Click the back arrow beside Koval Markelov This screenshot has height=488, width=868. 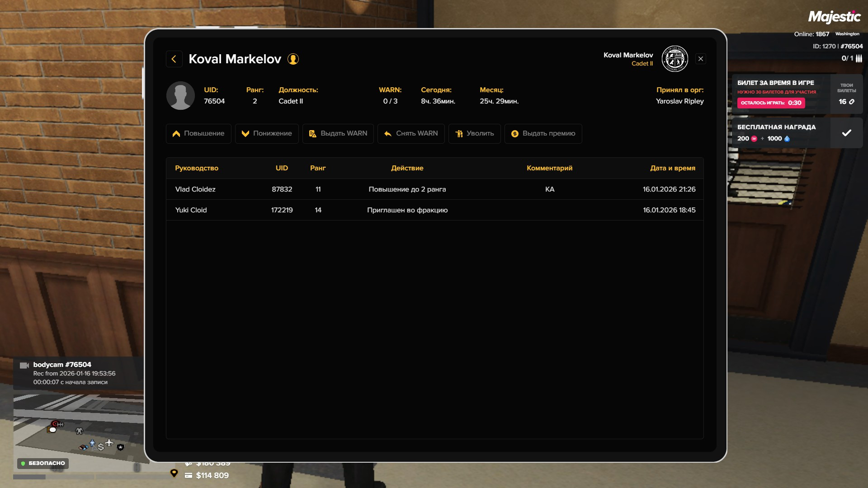coord(174,59)
